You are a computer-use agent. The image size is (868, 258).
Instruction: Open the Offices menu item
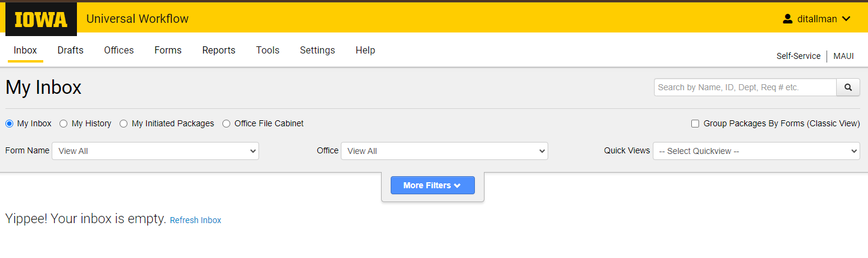click(118, 51)
